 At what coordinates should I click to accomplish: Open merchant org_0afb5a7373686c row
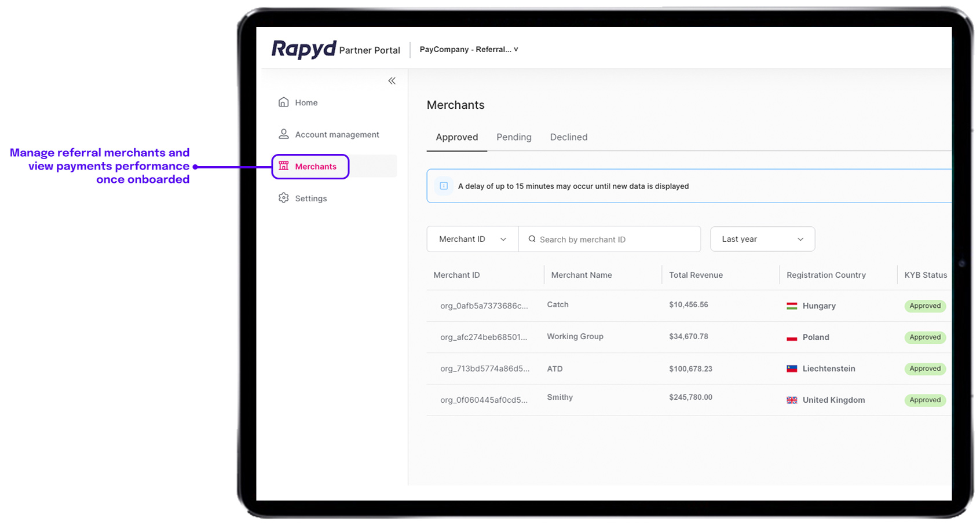point(484,306)
